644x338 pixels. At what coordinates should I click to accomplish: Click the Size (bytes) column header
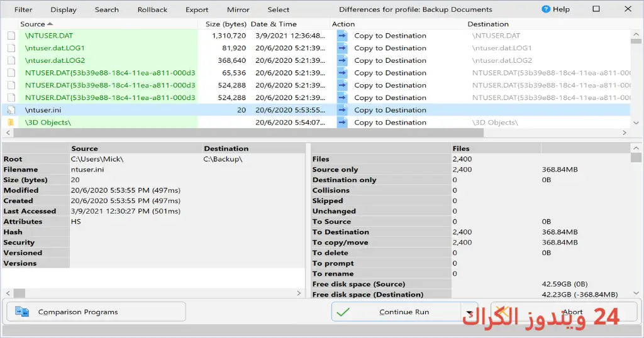[226, 25]
